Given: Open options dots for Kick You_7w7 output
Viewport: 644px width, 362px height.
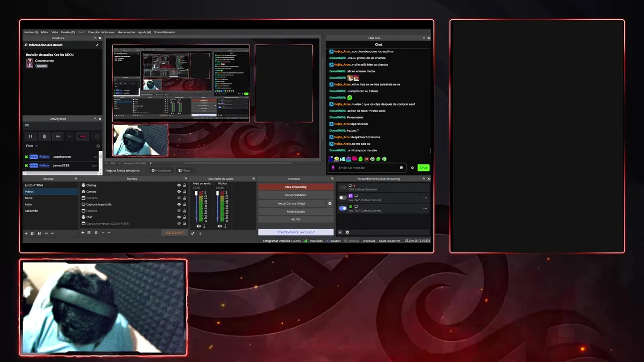Looking at the screenshot, I should [425, 208].
